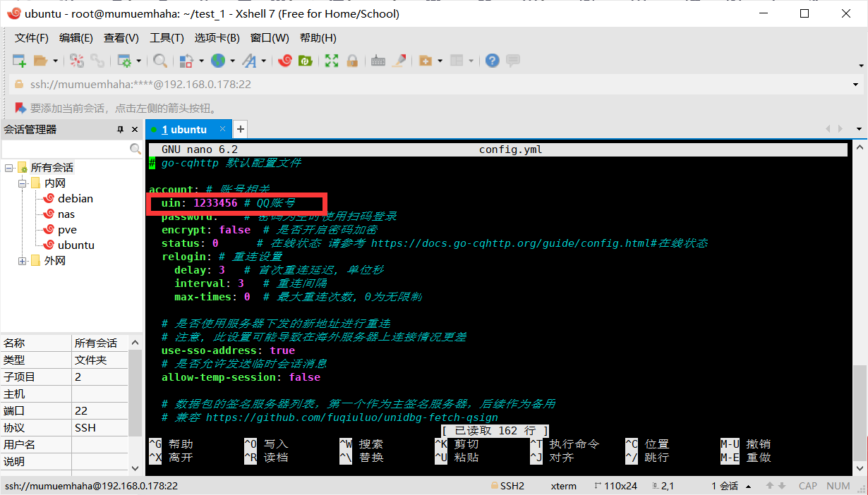Open the 文件(F) menu
Viewport: 868px width, 495px height.
[x=32, y=38]
